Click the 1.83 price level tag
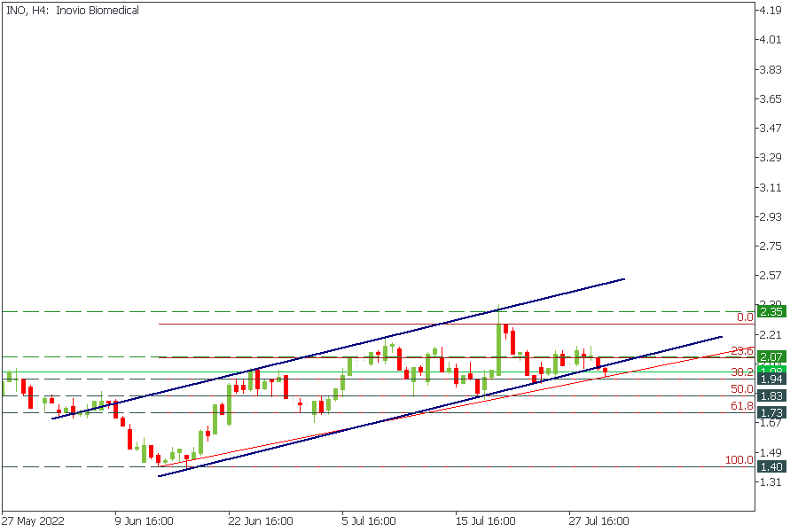Viewport: 798px width, 532px height. [770, 395]
